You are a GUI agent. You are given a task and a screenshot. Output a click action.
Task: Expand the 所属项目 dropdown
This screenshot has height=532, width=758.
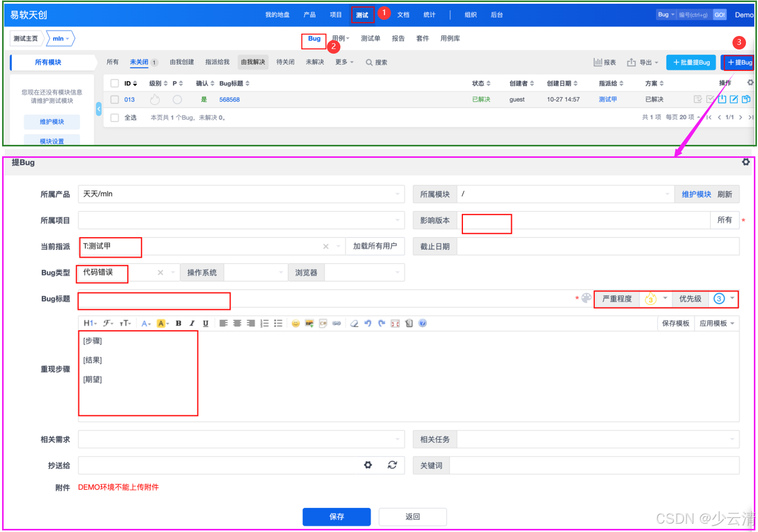click(241, 220)
